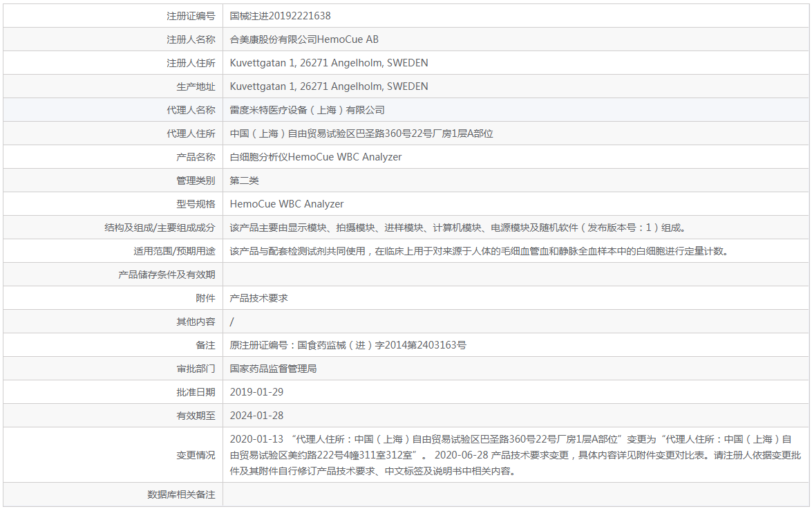Select the 第二类 category value
Viewport: 812px width, 509px height.
click(245, 181)
